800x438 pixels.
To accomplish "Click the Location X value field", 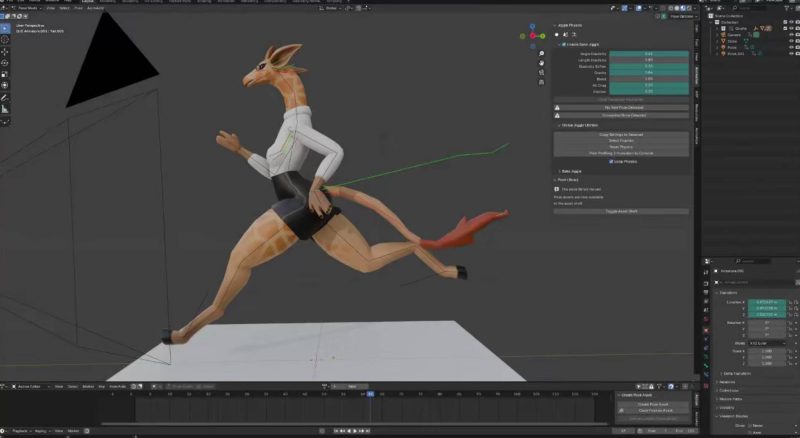I will (767, 302).
